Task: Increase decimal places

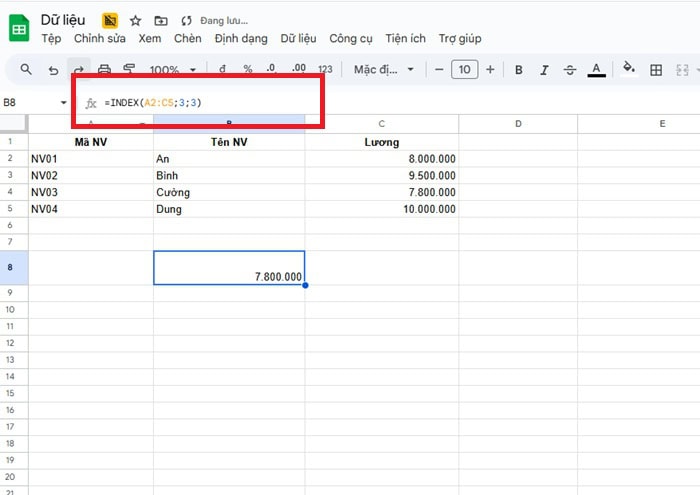Action: pos(299,69)
